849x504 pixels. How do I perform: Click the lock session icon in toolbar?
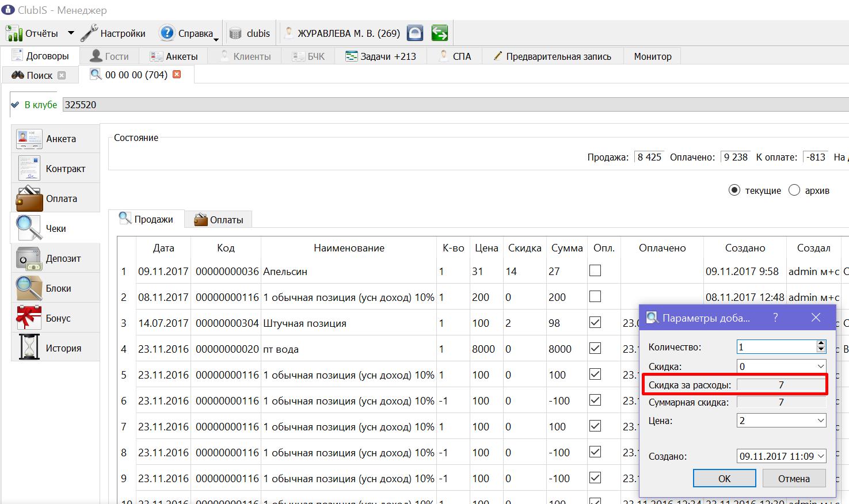[x=415, y=33]
